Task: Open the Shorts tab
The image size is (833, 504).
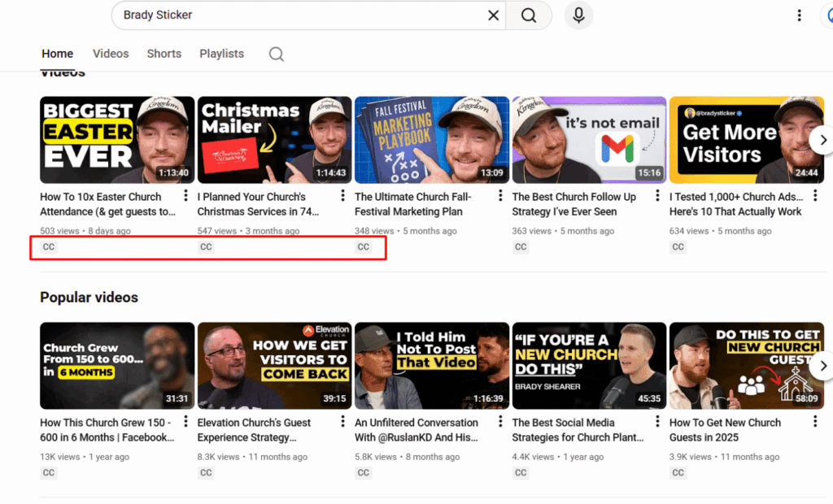Action: [x=164, y=54]
